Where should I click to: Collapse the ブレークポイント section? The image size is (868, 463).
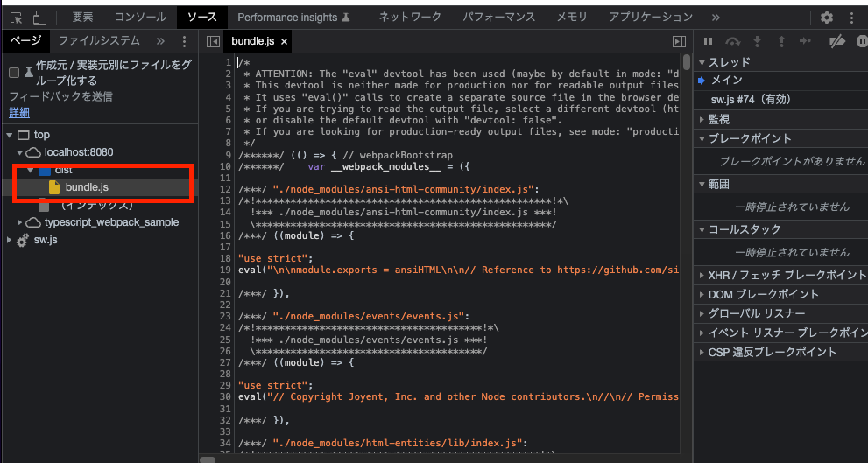pyautogui.click(x=702, y=138)
